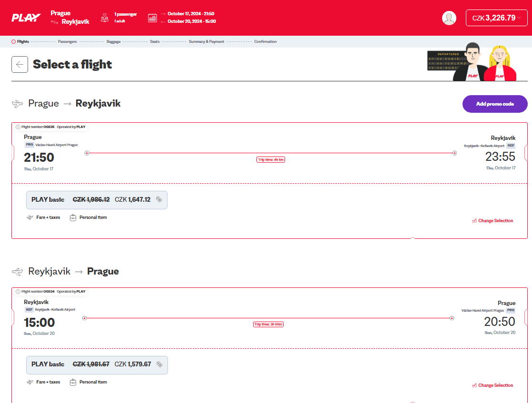Viewport: 532px width, 403px height.
Task: Click the edit icon beside return Change Selection
Action: coord(474,385)
